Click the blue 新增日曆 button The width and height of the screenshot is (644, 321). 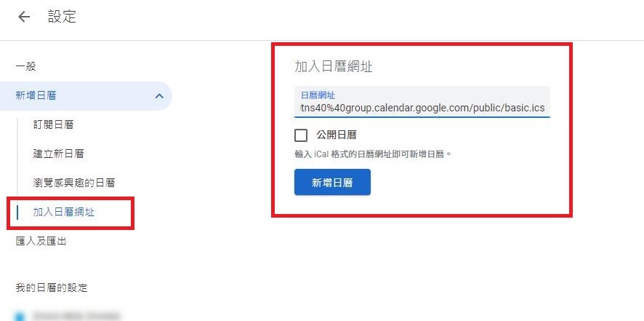point(332,182)
